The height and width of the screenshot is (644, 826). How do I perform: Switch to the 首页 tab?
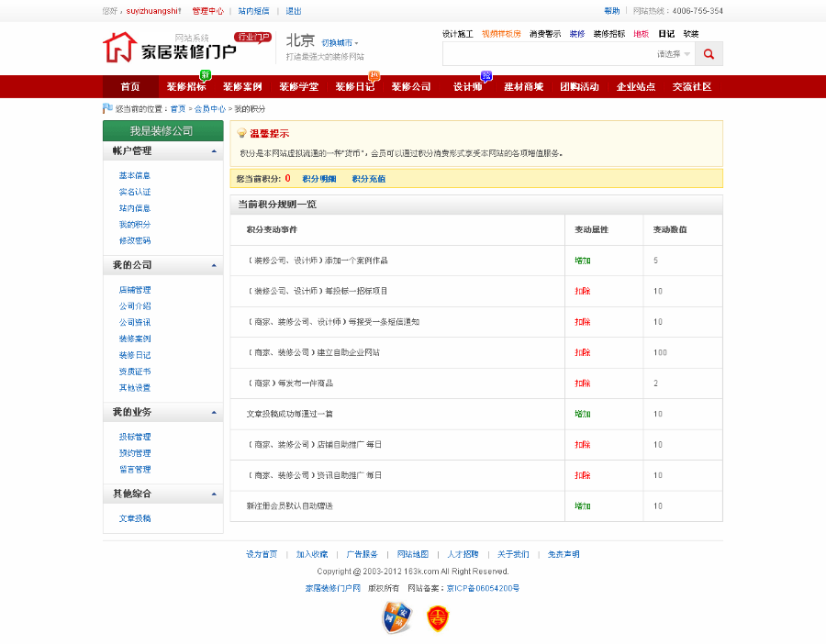pos(129,85)
